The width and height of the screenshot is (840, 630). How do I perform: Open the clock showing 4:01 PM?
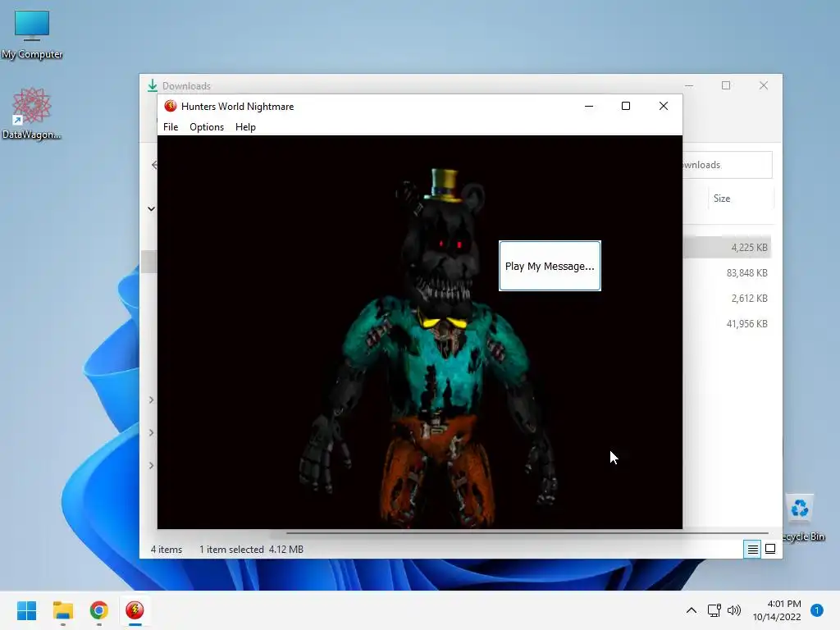[x=777, y=610]
